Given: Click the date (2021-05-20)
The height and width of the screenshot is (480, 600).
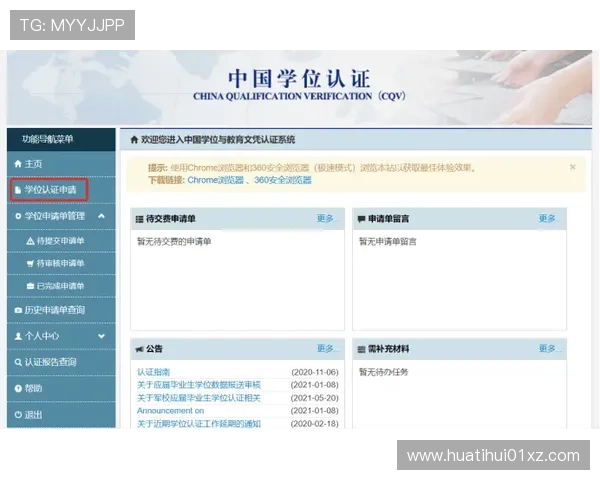Looking at the screenshot, I should [x=315, y=398].
